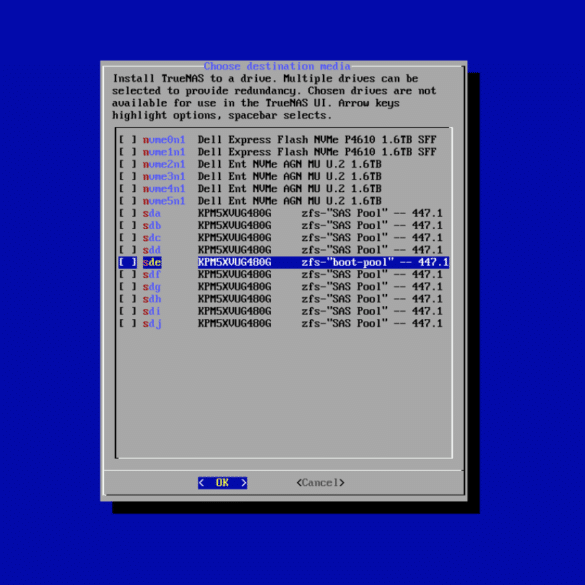Click the zfs-"SAS Pool" text in sda row
This screenshot has width=585, height=585.
[345, 213]
